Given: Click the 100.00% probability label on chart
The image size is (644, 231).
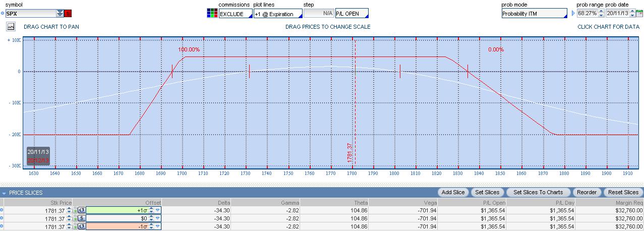Looking at the screenshot, I should 189,49.
